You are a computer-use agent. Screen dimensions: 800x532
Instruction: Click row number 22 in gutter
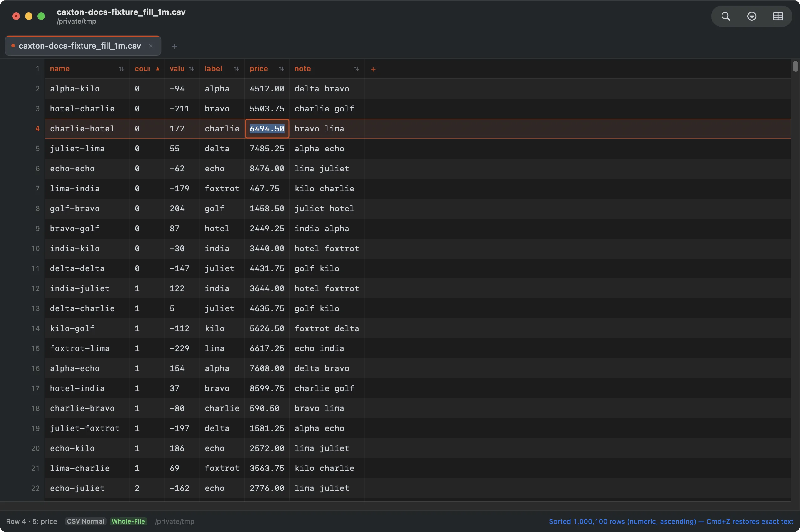36,489
